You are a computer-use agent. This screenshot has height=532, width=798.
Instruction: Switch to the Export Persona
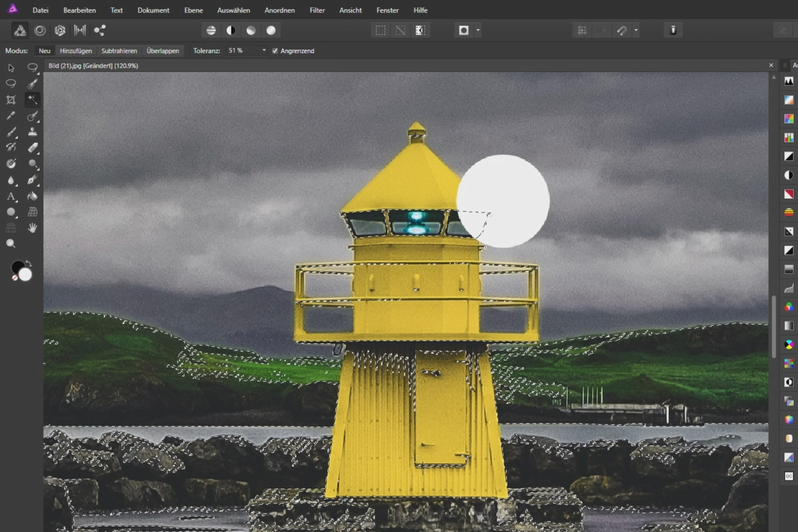[x=100, y=31]
